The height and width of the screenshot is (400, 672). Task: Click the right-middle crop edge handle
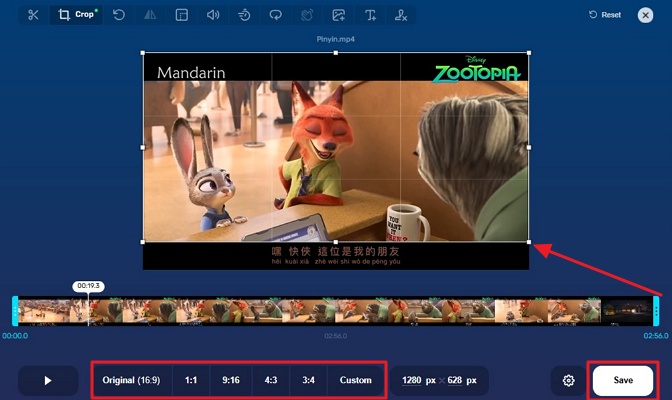529,147
